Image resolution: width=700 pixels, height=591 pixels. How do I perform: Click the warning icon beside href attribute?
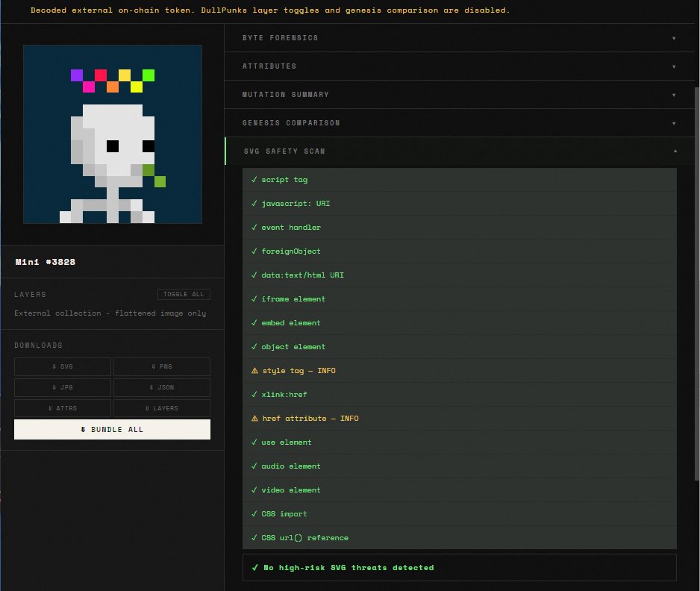(254, 419)
